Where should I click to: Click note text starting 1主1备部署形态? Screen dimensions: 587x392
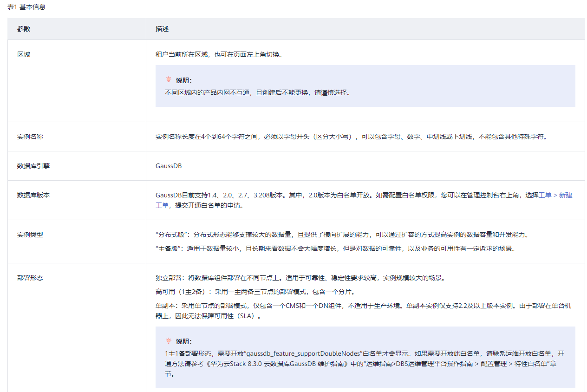(x=365, y=364)
